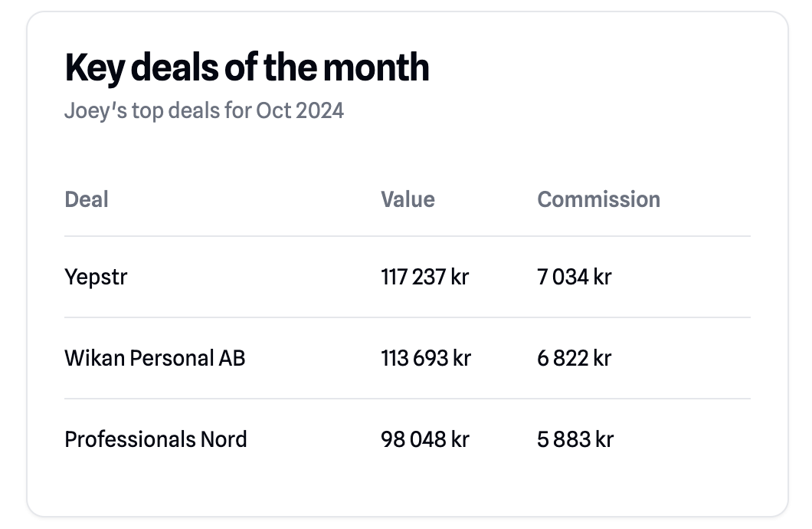Click the "Key deals of the month" heading
This screenshot has height=529, width=812.
click(247, 68)
